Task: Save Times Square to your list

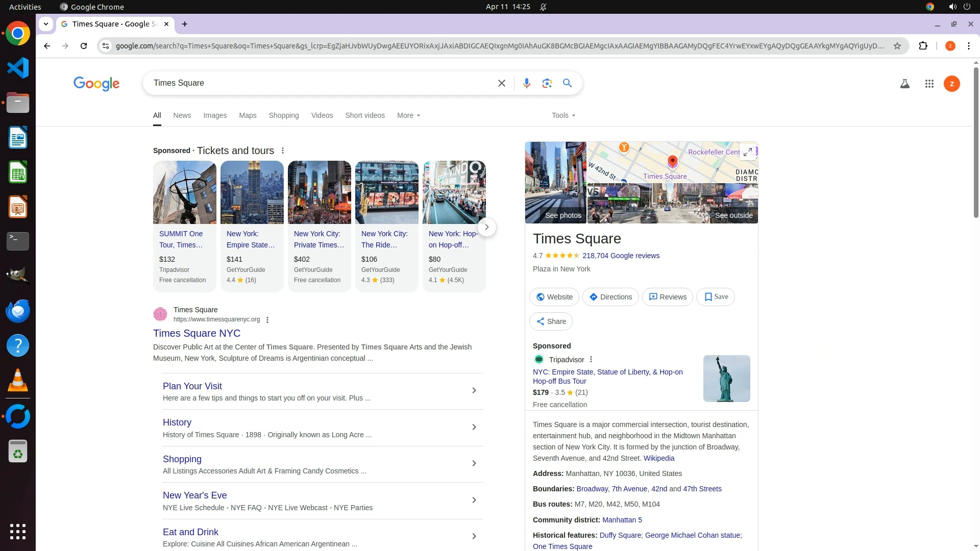Action: 716,297
